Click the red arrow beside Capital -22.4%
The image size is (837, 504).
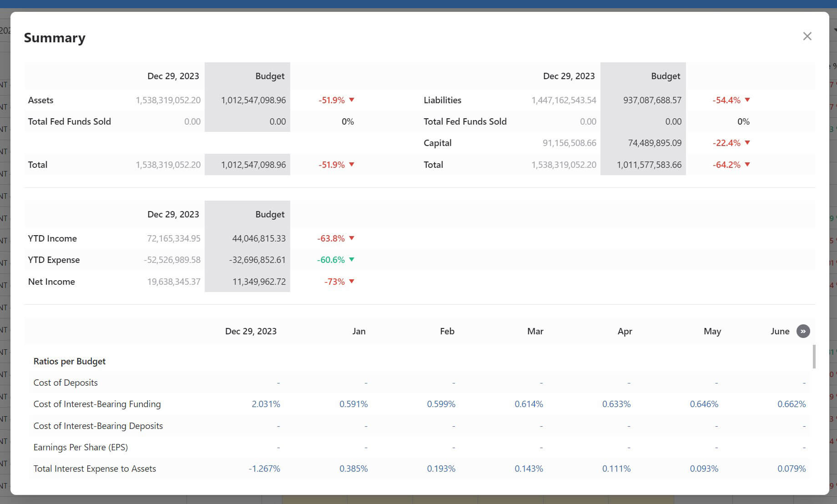(x=747, y=143)
